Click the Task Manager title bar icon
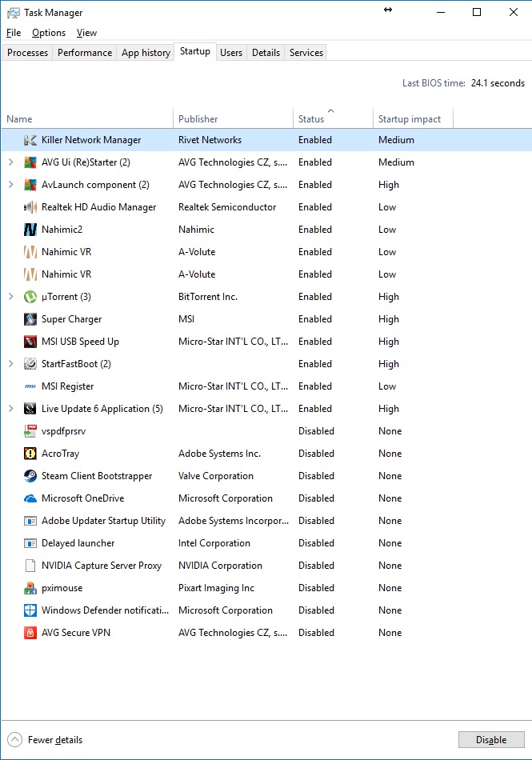The image size is (532, 760). tap(13, 13)
